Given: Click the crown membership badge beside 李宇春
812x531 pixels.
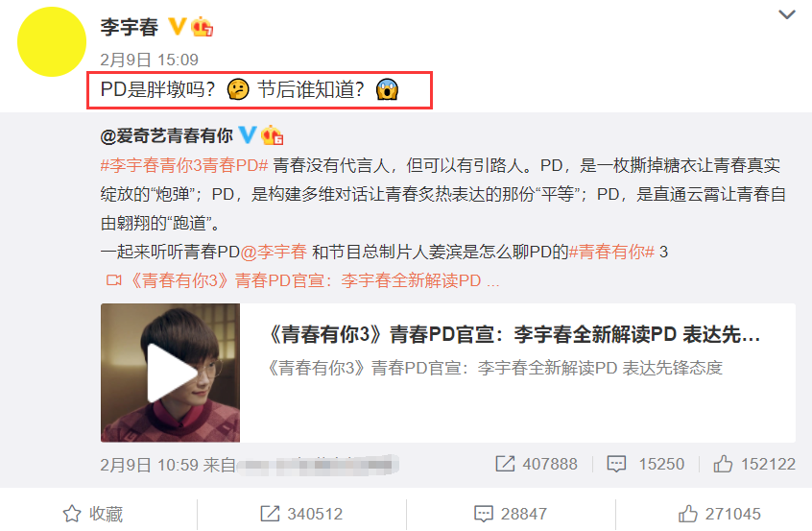Looking at the screenshot, I should tap(202, 27).
